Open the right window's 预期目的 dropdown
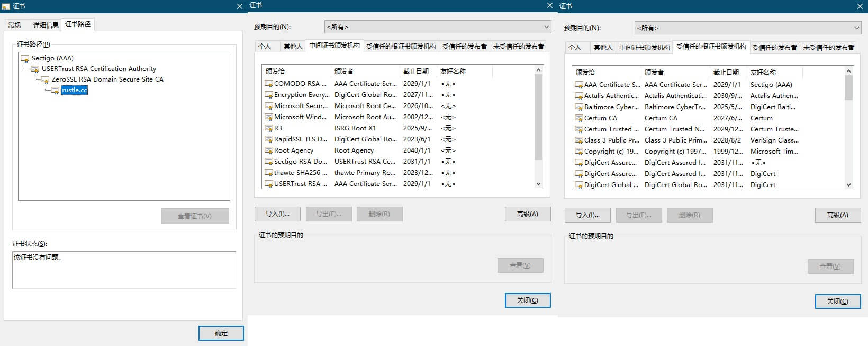The width and height of the screenshot is (868, 346). click(747, 28)
